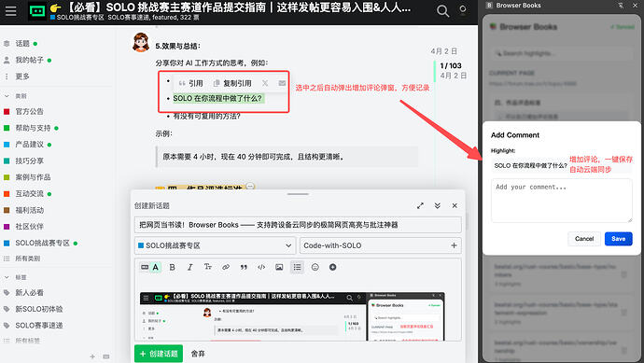Open the hamburger sidebar menu
This screenshot has height=363, width=644.
(11, 10)
